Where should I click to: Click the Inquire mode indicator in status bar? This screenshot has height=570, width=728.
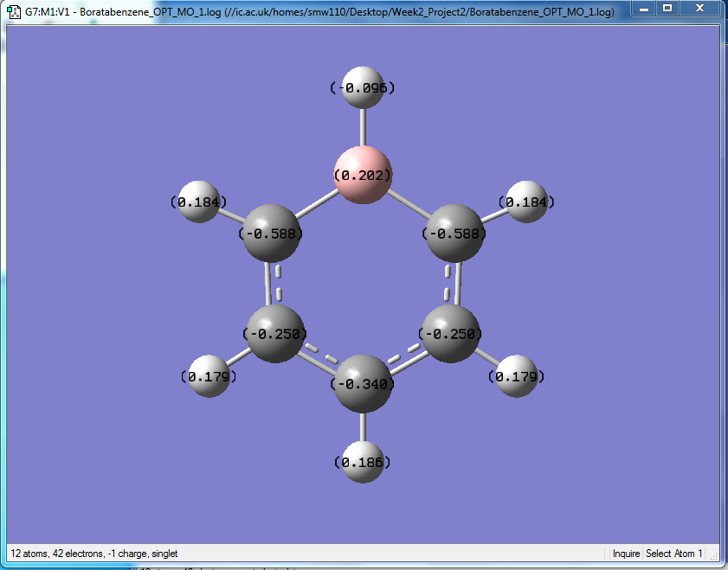click(626, 554)
